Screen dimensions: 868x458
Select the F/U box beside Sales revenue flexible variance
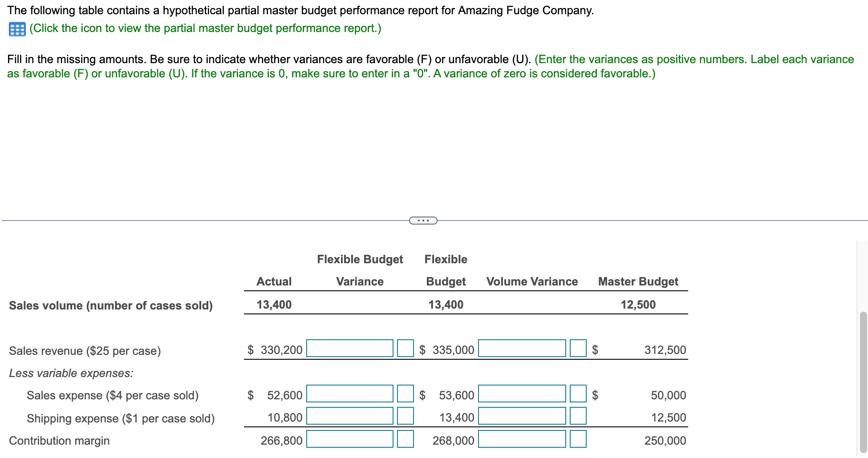[x=405, y=349]
